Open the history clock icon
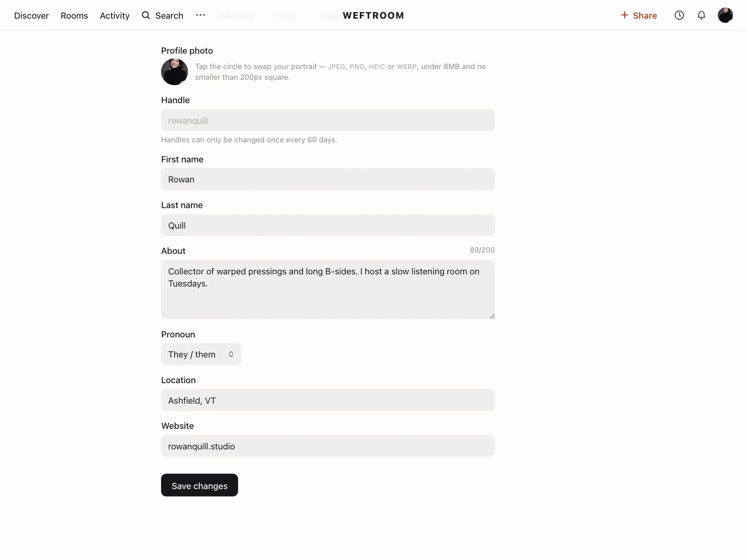Image resolution: width=747 pixels, height=560 pixels. 679,15
